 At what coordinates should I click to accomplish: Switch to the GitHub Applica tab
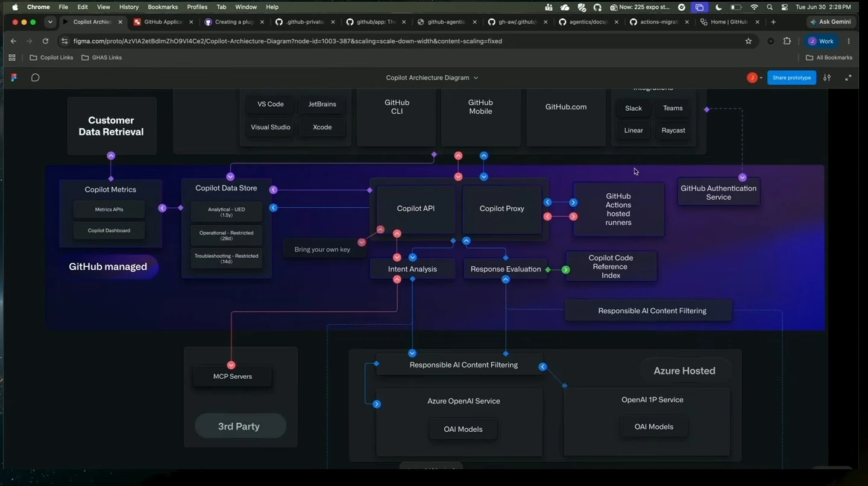[163, 22]
